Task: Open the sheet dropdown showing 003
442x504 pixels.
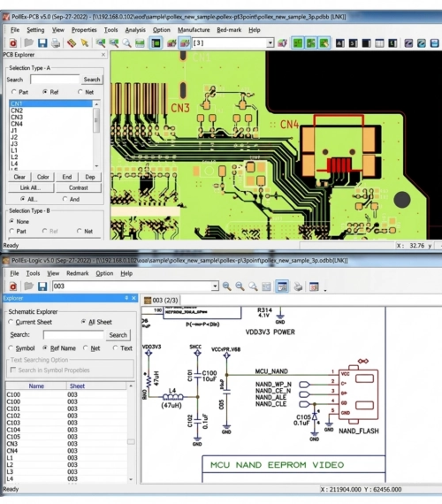Action: 215,286
